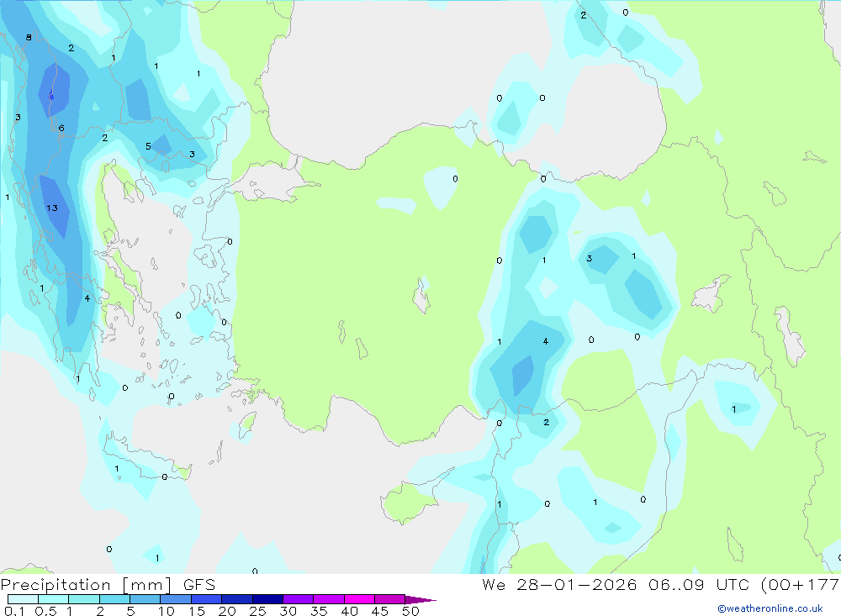Image resolution: width=841 pixels, height=616 pixels.
Task: Select the 30–35 mm violet swatch
Action: point(298,599)
